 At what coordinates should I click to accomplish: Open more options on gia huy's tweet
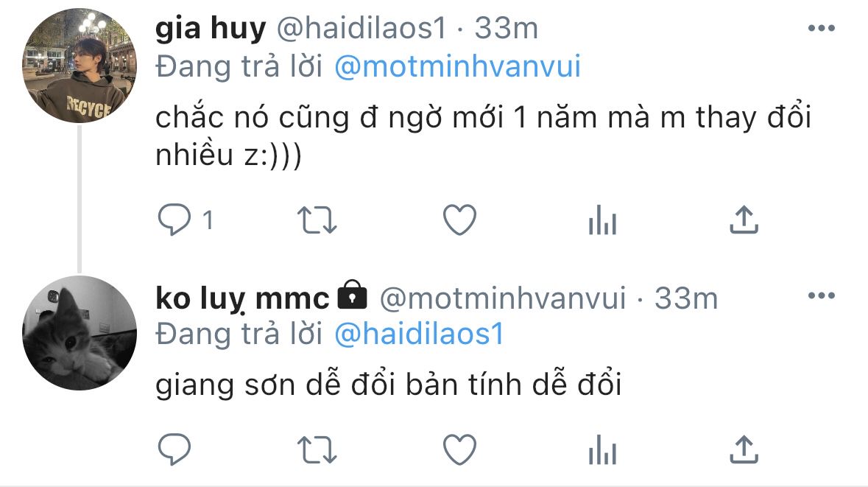821,29
